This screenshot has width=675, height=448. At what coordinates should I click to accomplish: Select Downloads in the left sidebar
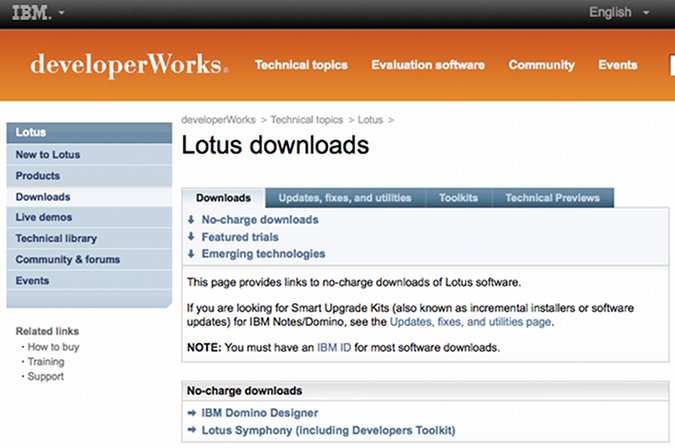(x=89, y=197)
